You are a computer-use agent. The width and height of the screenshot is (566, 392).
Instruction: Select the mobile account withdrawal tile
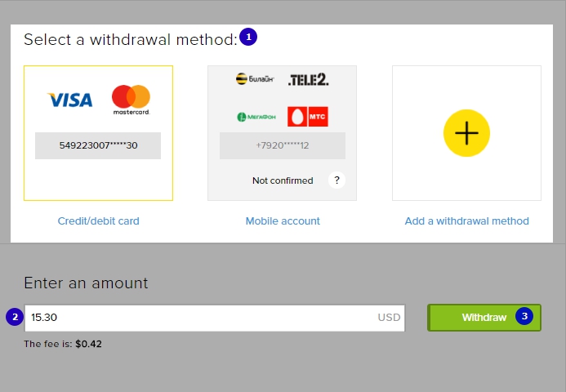283,133
